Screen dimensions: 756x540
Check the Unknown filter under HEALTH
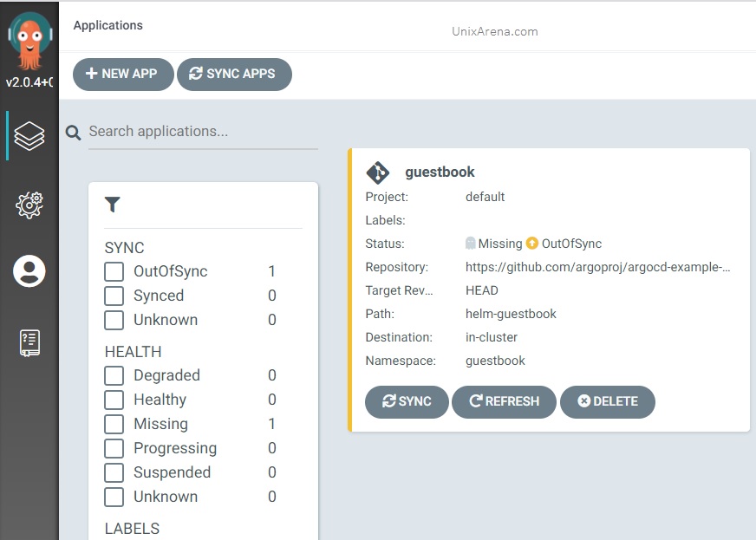click(x=114, y=497)
